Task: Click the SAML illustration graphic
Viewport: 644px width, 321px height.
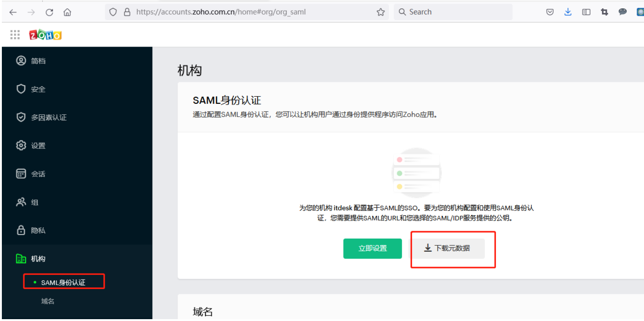Action: coord(416,173)
